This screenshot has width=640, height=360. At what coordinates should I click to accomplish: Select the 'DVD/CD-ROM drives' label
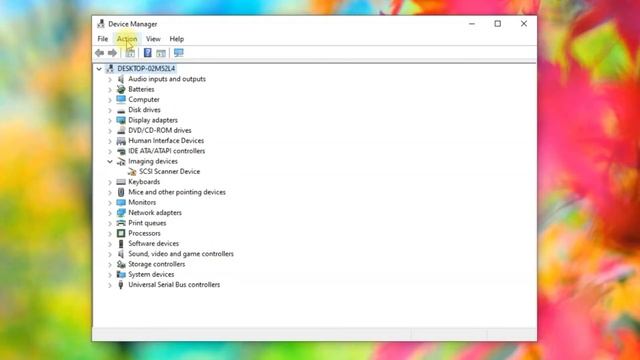[x=160, y=130]
